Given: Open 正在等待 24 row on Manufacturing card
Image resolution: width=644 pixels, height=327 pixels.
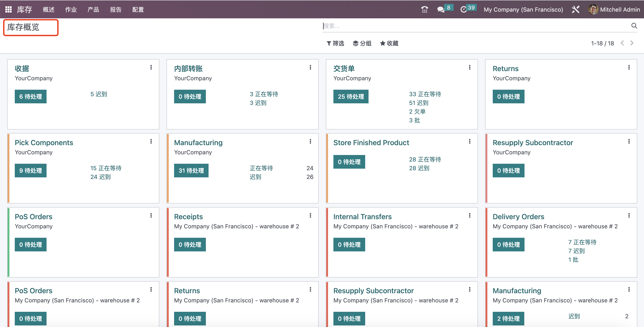Looking at the screenshot, I should point(281,168).
